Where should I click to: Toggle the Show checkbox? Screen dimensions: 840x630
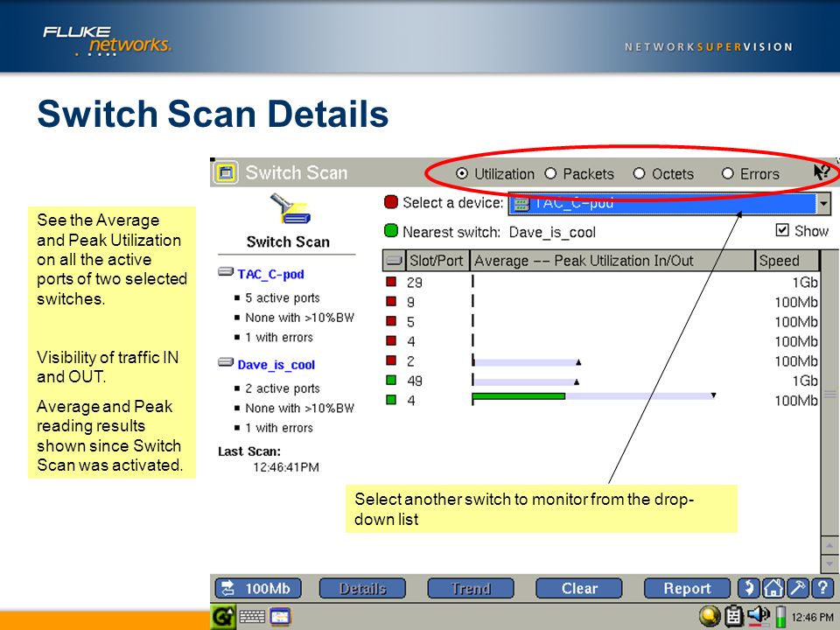pyautogui.click(x=782, y=230)
